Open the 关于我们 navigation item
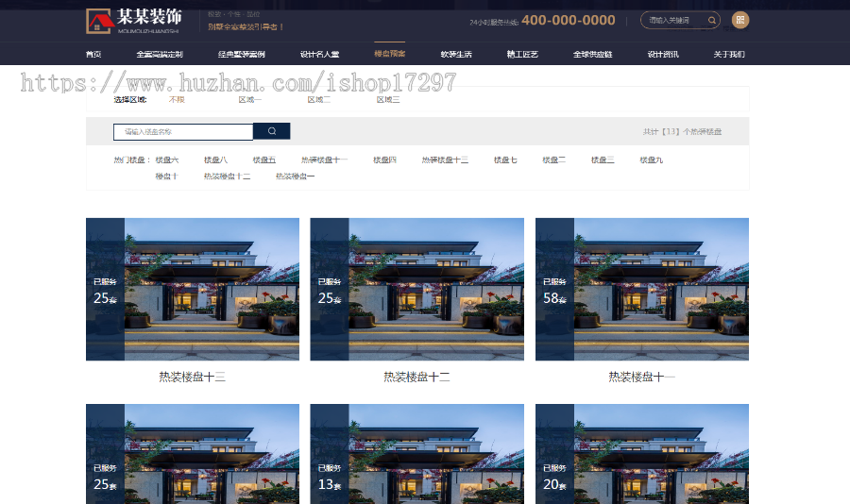The width and height of the screenshot is (850, 504). pos(729,54)
